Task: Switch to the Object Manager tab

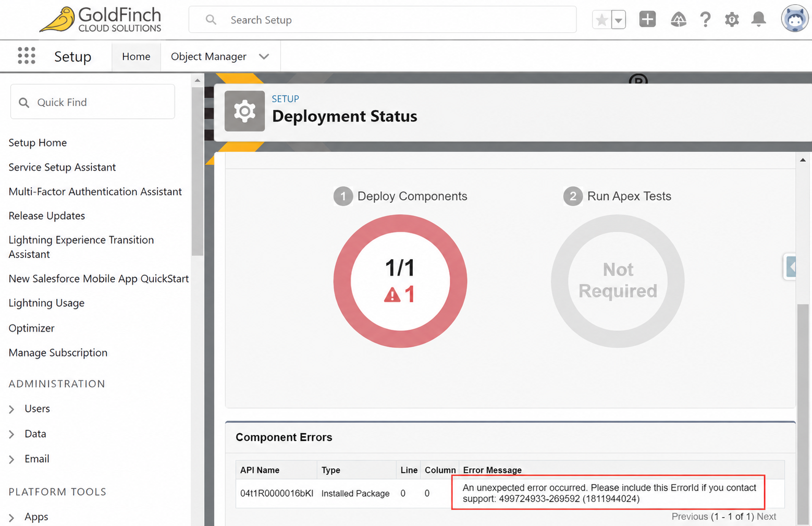Action: pyautogui.click(x=208, y=56)
